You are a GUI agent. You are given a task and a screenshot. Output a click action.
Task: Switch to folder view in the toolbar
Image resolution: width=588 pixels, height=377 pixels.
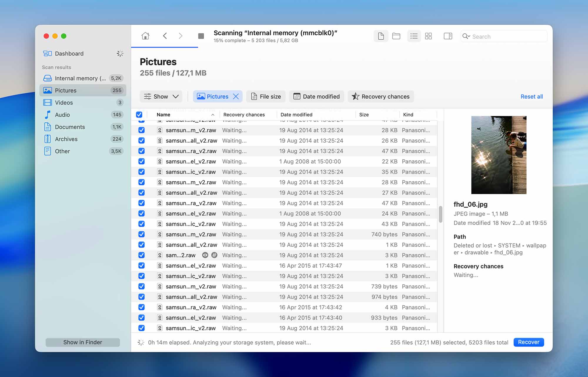click(x=396, y=36)
